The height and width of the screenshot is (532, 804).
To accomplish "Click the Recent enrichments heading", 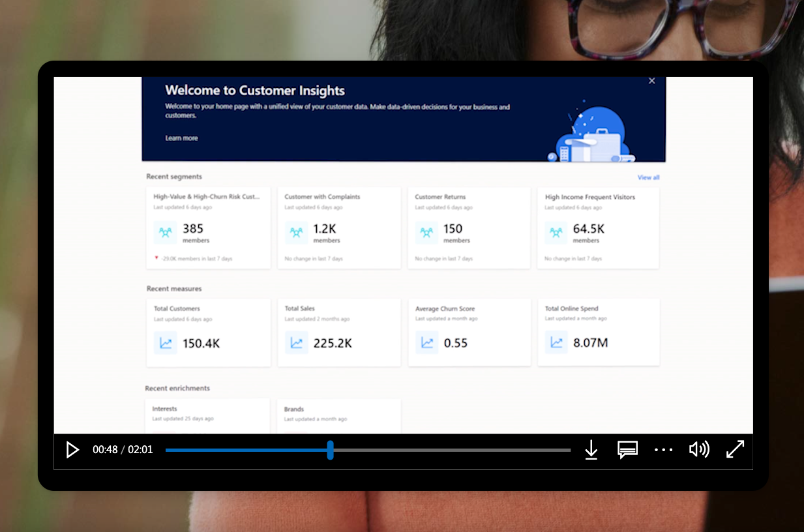I will (177, 389).
